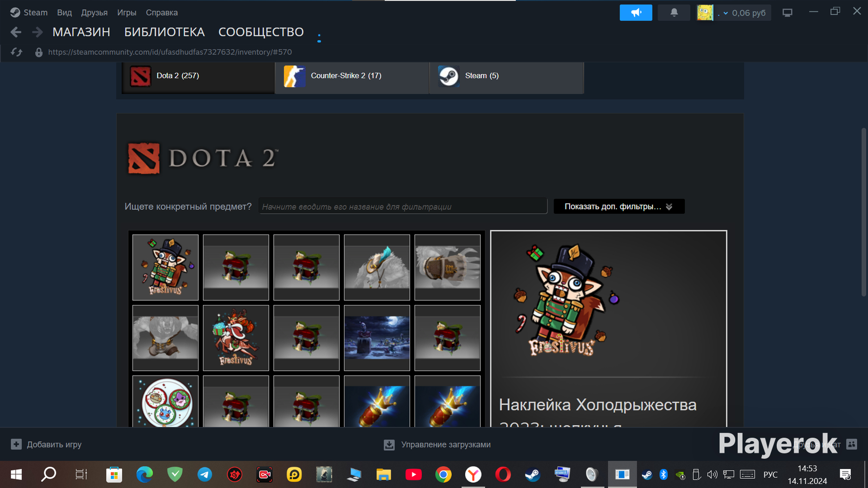868x488 pixels.
Task: Select the white fur shoulder item
Action: (377, 267)
